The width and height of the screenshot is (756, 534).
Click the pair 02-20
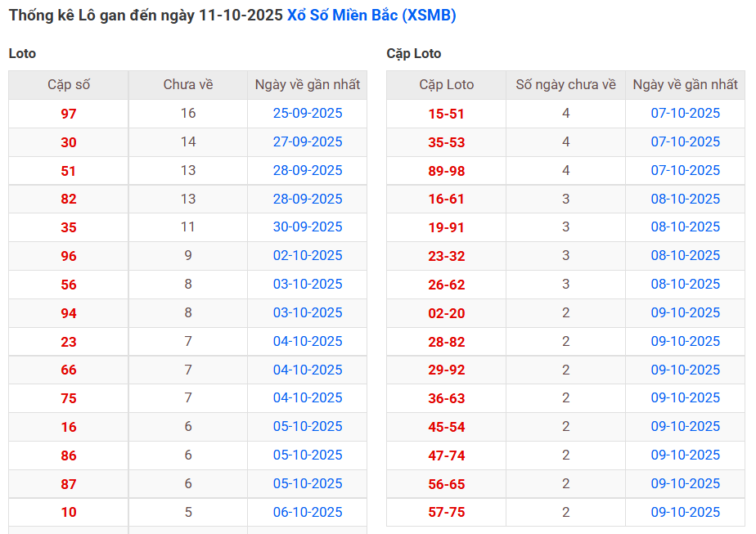coord(447,313)
